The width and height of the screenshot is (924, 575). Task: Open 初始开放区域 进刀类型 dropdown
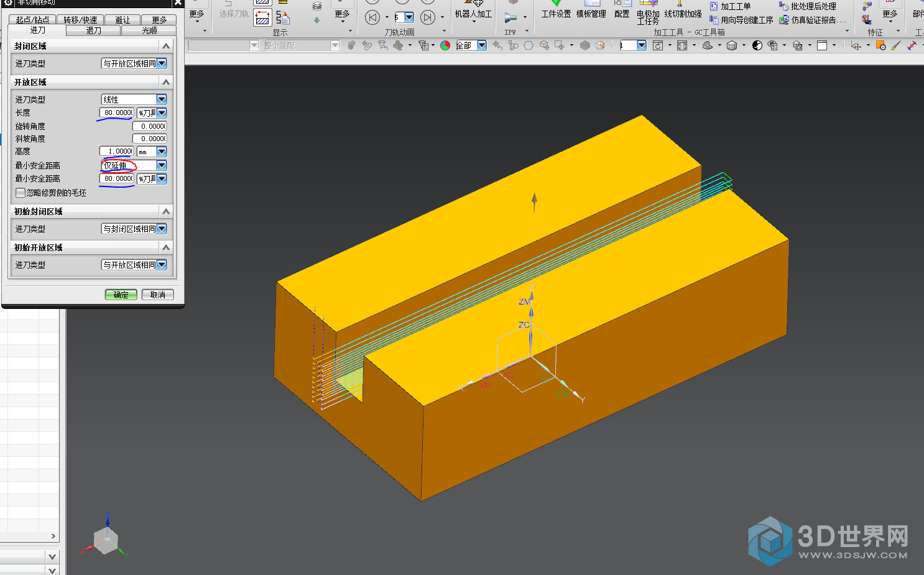coord(134,265)
